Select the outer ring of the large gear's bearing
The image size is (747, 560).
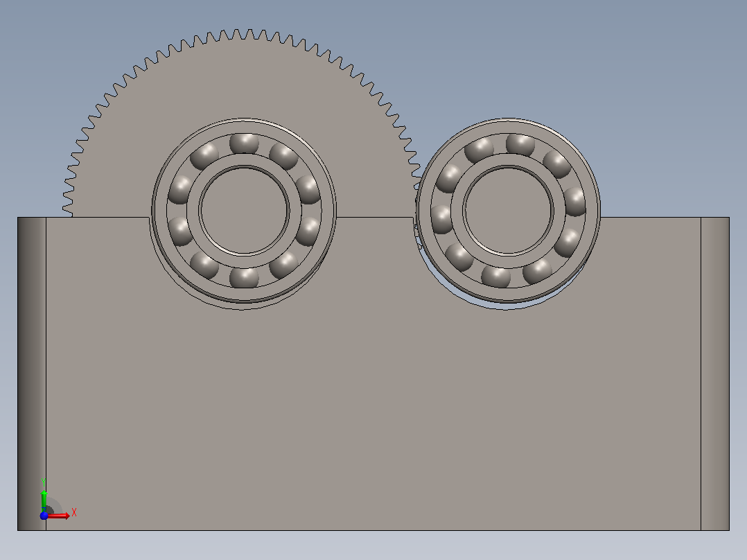159,210
